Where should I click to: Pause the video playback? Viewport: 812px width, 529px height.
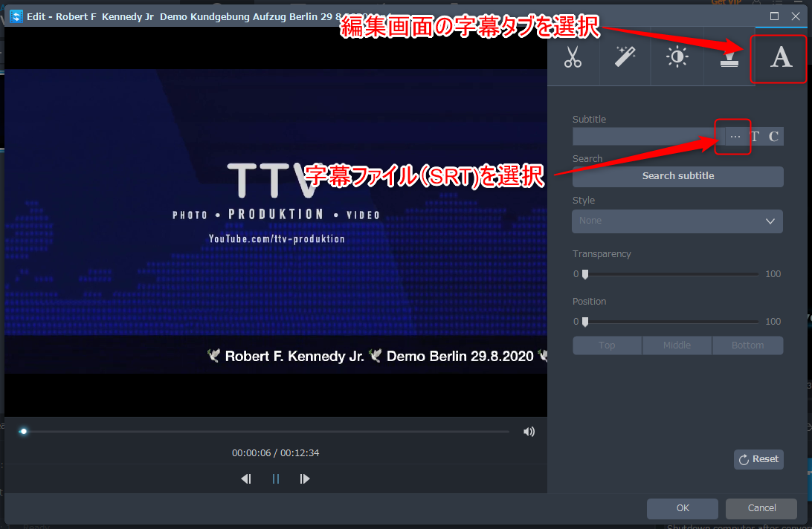(x=276, y=479)
